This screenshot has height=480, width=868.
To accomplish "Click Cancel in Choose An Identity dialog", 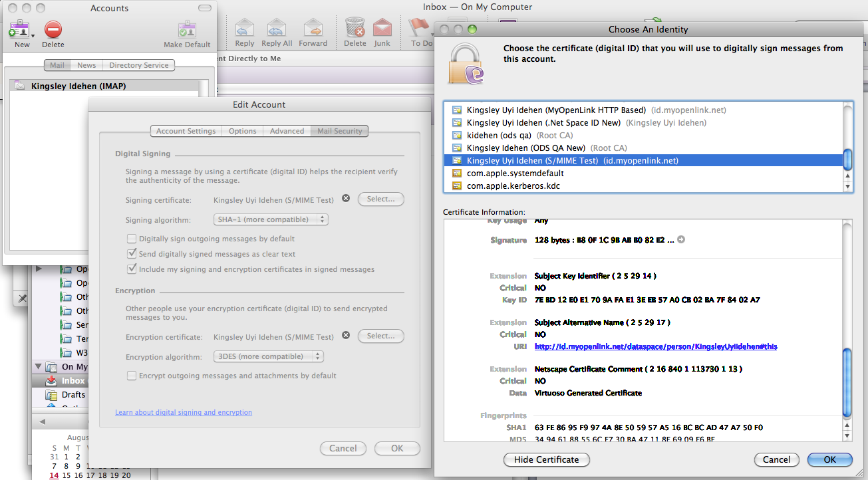I will pyautogui.click(x=777, y=459).
